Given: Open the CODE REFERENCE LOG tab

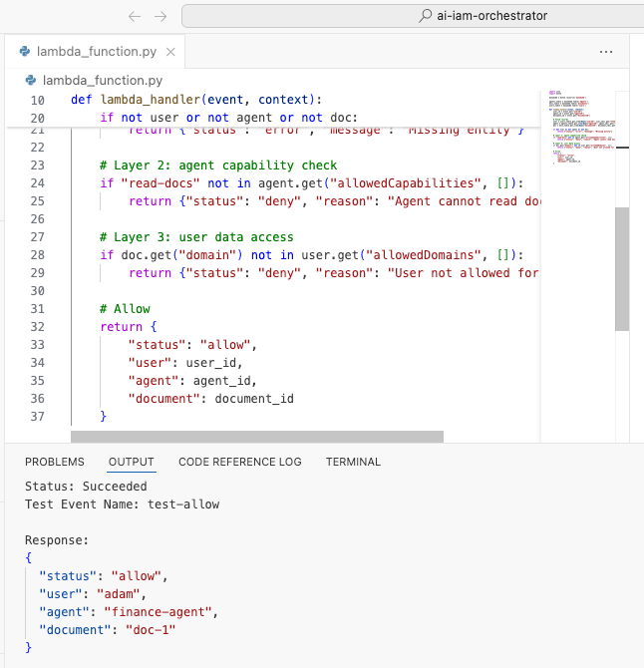Looking at the screenshot, I should click(x=240, y=462).
